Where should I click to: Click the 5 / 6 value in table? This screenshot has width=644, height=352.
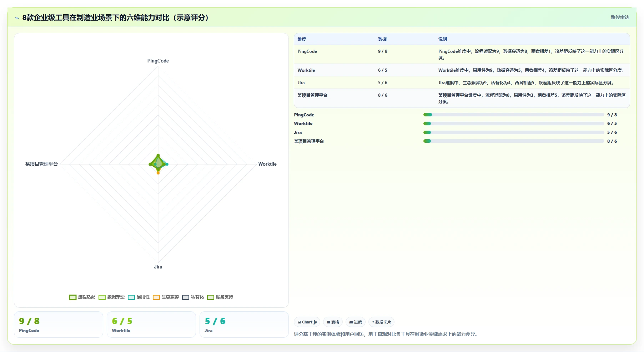383,83
